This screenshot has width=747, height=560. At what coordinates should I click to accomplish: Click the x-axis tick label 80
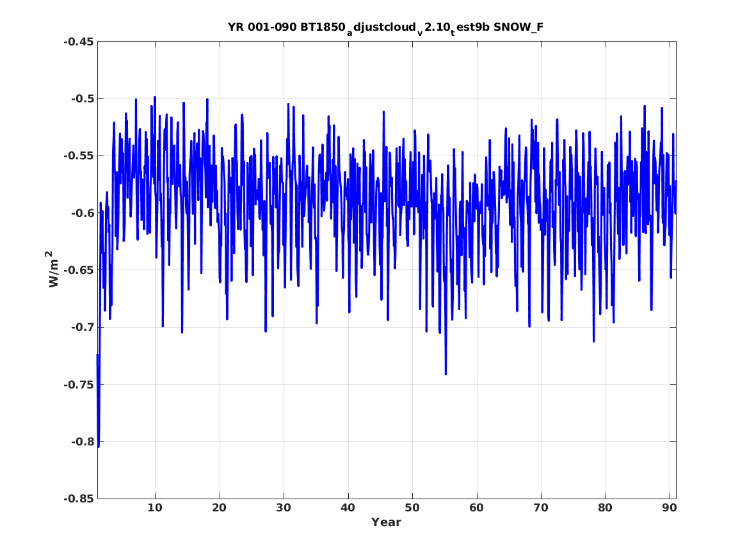(x=605, y=508)
